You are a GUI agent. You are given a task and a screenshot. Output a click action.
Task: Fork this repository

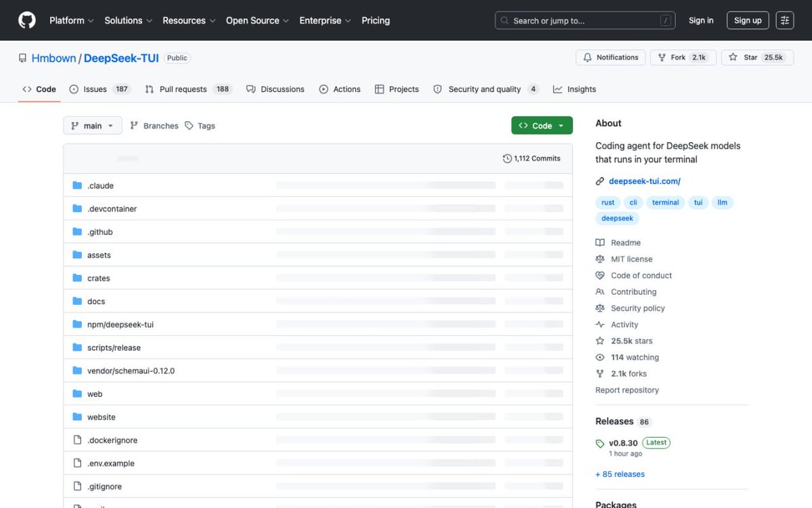(x=682, y=58)
